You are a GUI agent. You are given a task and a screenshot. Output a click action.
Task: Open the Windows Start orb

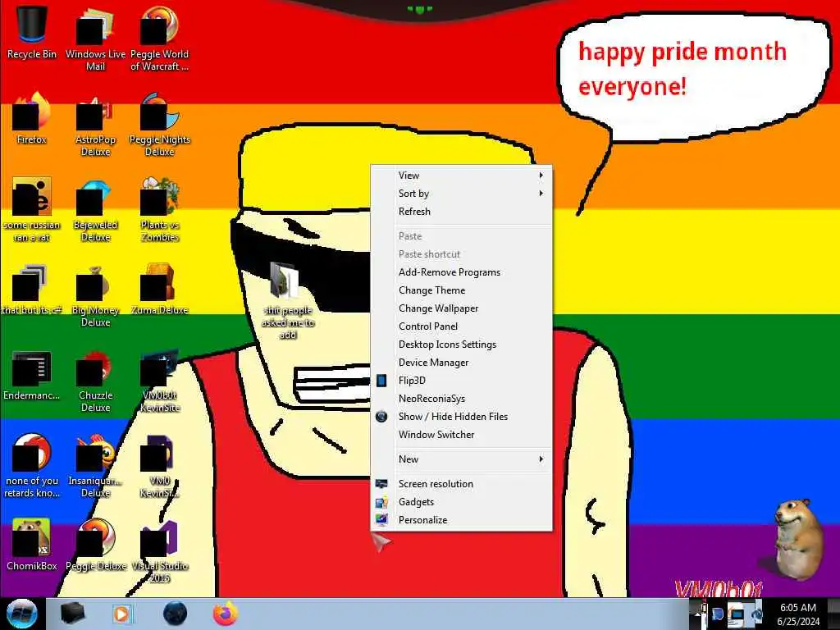[x=21, y=614]
